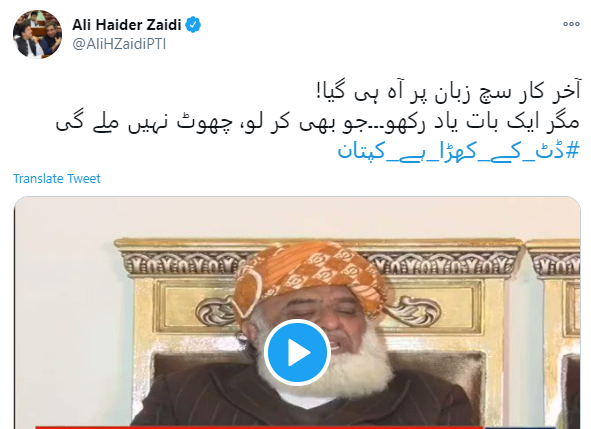Viewport: 591px width, 429px height.
Task: Click the hash symbol of the Urdu hashtag
Action: pyautogui.click(x=573, y=151)
